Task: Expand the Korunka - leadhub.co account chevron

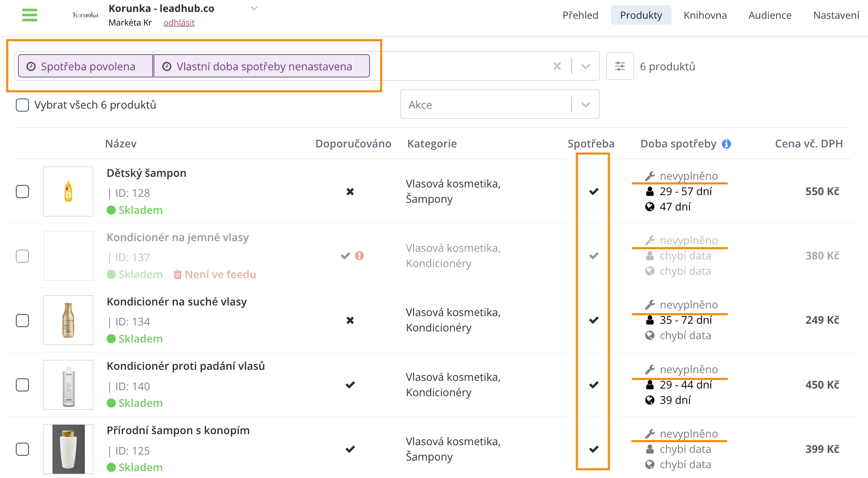Action: pos(254,8)
